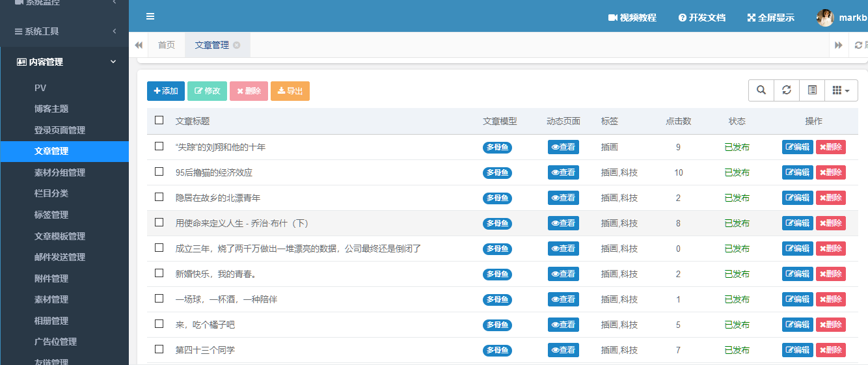Delete the article 成立三年 row
Screen dimensions: 868x365
pyautogui.click(x=831, y=249)
